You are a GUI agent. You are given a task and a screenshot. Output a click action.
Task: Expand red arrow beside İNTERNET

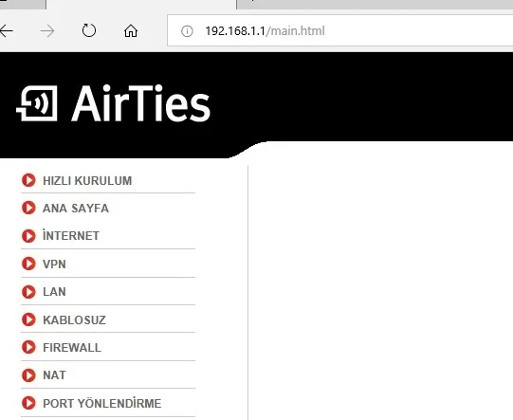click(28, 235)
